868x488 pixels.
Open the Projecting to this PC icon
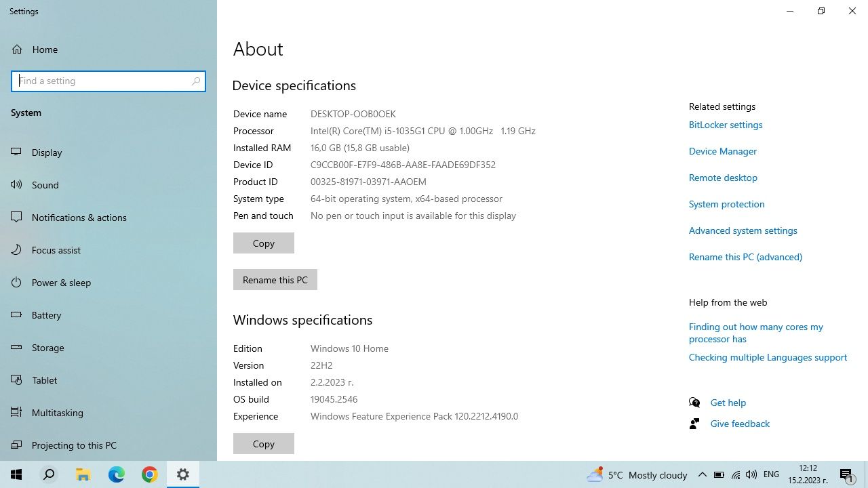(x=17, y=445)
